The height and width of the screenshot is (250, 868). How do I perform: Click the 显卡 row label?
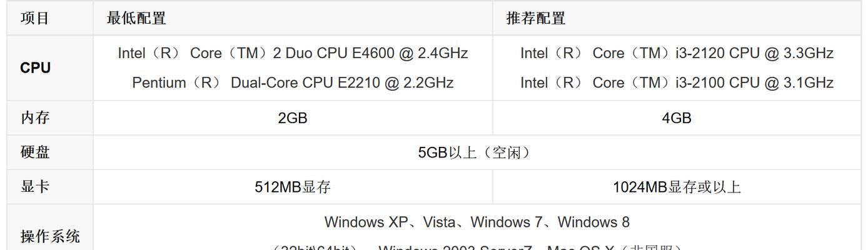pyautogui.click(x=35, y=186)
